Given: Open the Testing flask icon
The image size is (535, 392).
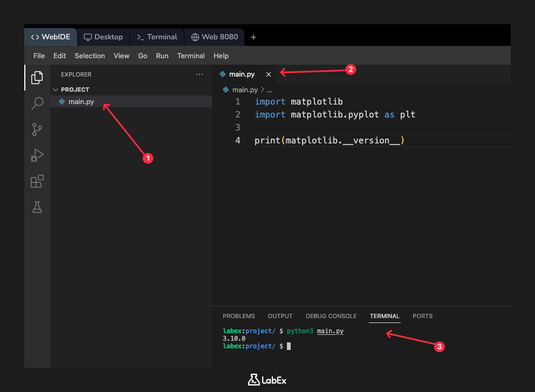Looking at the screenshot, I should click(37, 207).
